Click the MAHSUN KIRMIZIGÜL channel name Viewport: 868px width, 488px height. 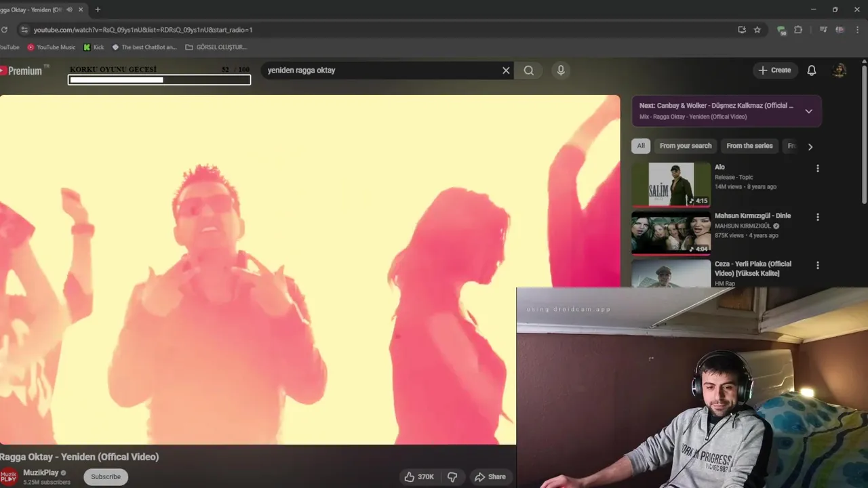pos(743,226)
